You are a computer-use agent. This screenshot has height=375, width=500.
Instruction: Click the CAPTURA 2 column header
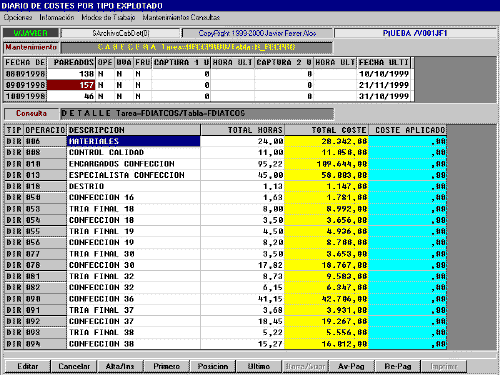(x=284, y=63)
